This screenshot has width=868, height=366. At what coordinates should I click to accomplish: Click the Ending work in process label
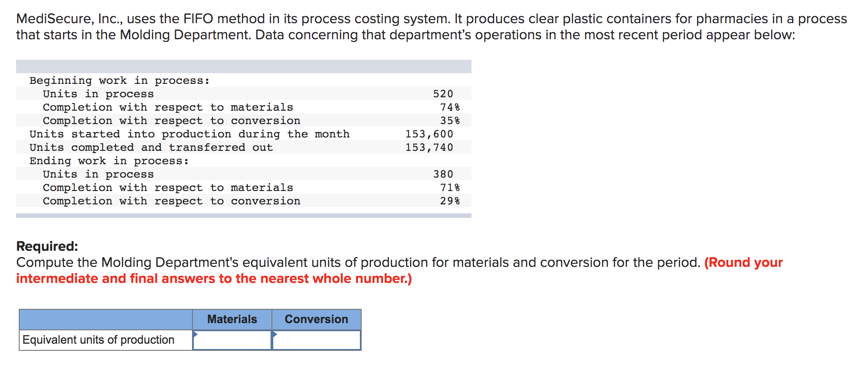click(x=109, y=161)
